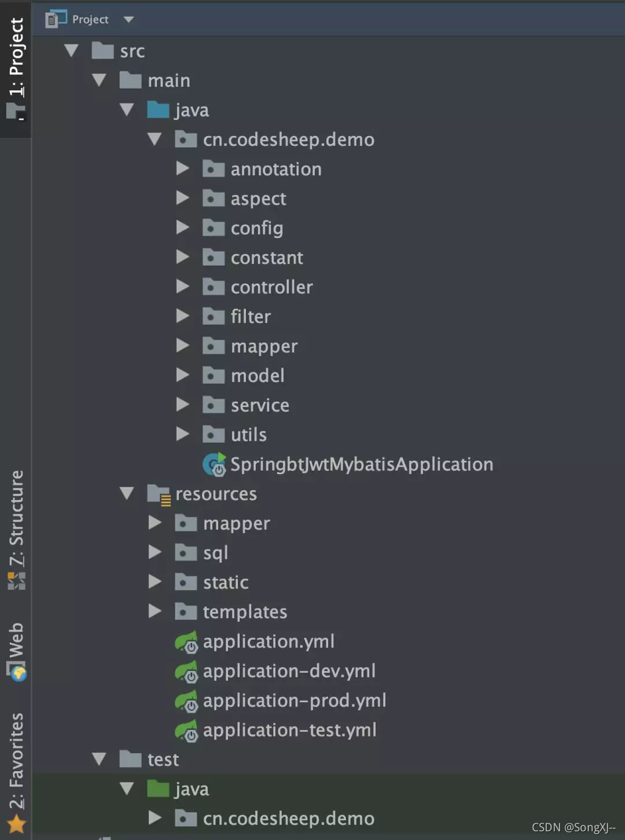This screenshot has width=625, height=840.
Task: Collapse the src folder node
Action: [x=71, y=50]
